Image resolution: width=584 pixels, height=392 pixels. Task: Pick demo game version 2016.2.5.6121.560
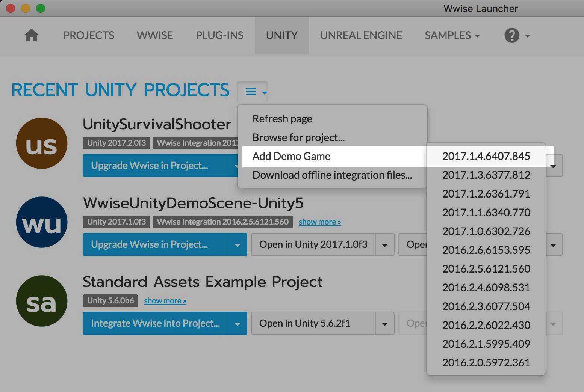pos(486,269)
